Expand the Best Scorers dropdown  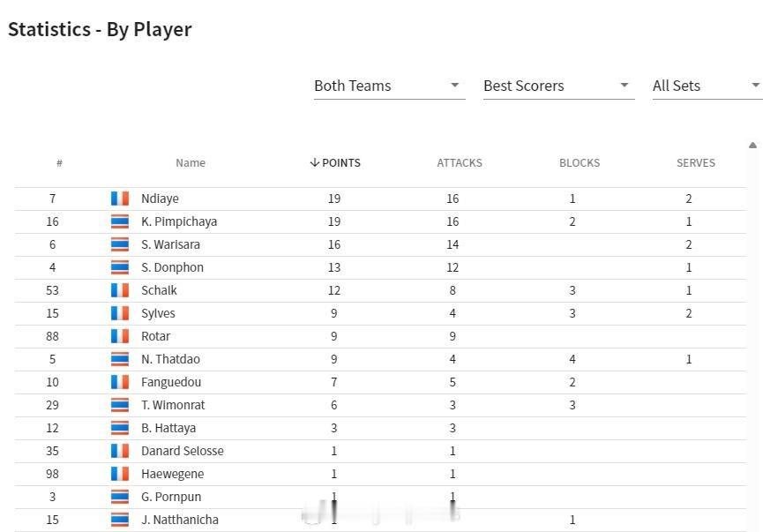[x=559, y=86]
